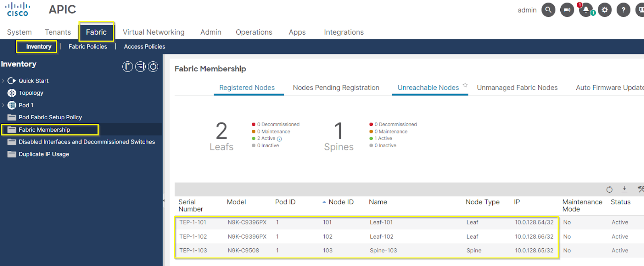Click the Quick Start icon

tap(12, 81)
